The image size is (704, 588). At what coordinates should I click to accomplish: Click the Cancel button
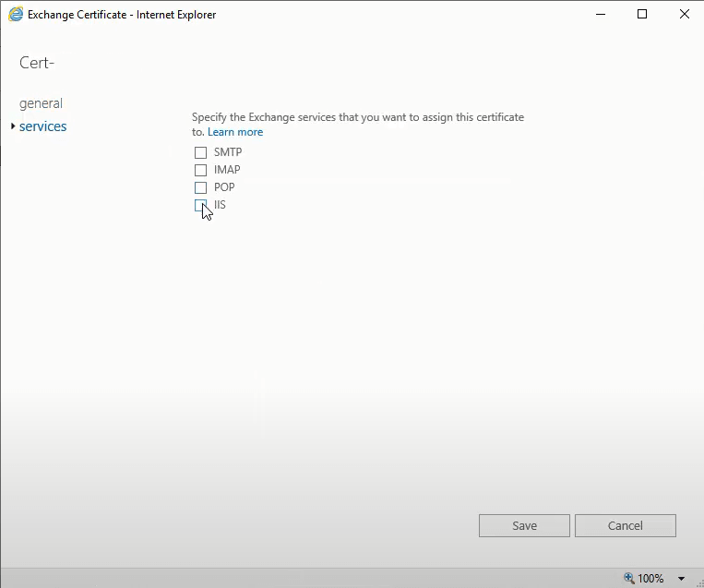pyautogui.click(x=625, y=525)
